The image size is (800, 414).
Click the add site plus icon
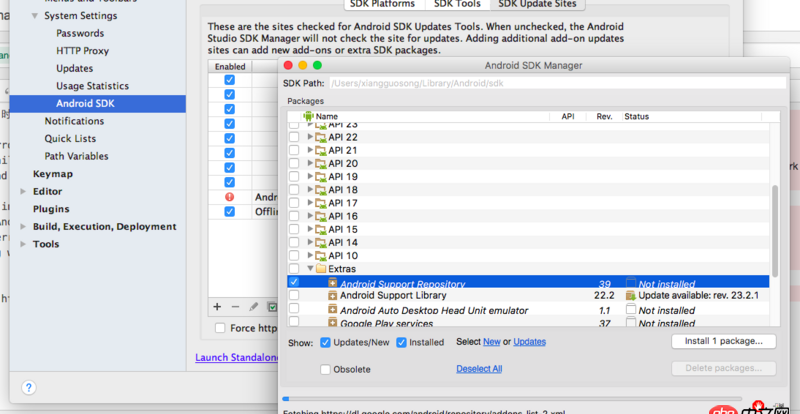pyautogui.click(x=217, y=307)
